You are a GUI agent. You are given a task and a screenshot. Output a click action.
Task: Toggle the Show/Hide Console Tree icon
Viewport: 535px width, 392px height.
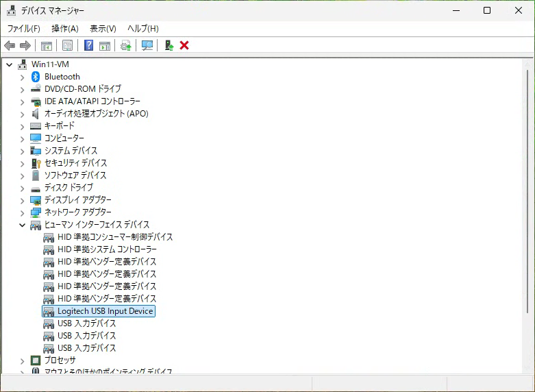point(47,45)
